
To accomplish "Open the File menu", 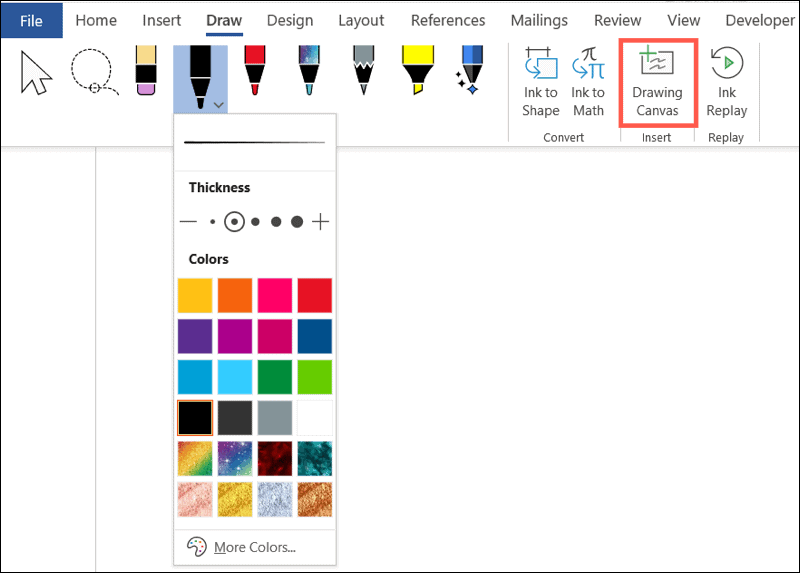I will [x=31, y=20].
